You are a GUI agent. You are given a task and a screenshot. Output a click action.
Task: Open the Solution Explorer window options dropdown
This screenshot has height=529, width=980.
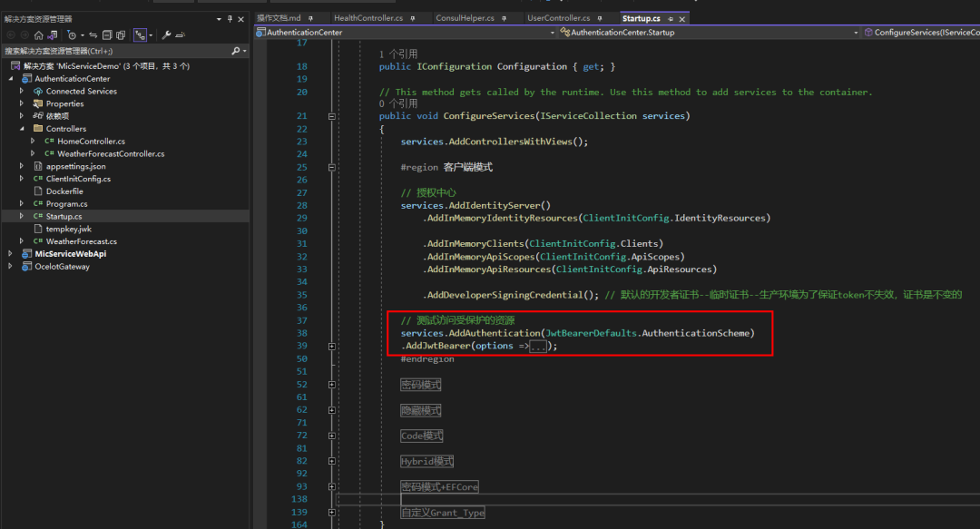219,19
